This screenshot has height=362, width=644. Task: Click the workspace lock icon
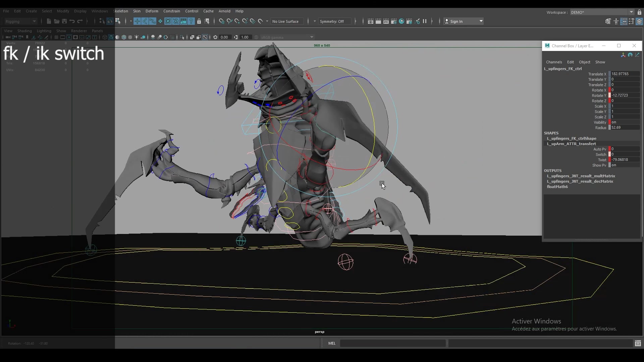[x=639, y=12]
